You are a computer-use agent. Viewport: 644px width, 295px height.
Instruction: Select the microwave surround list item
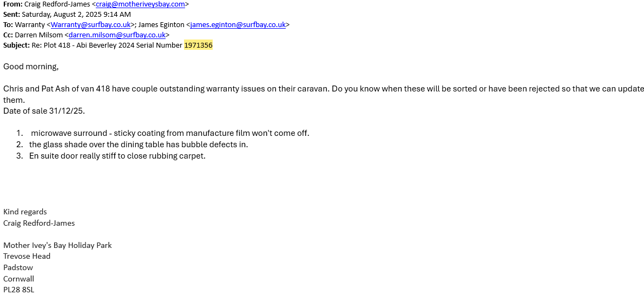[x=170, y=133]
